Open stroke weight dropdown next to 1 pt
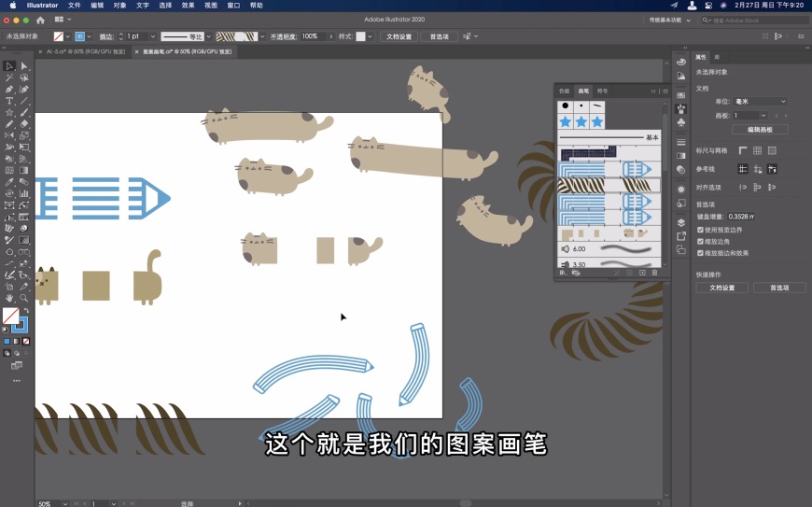 pyautogui.click(x=152, y=36)
